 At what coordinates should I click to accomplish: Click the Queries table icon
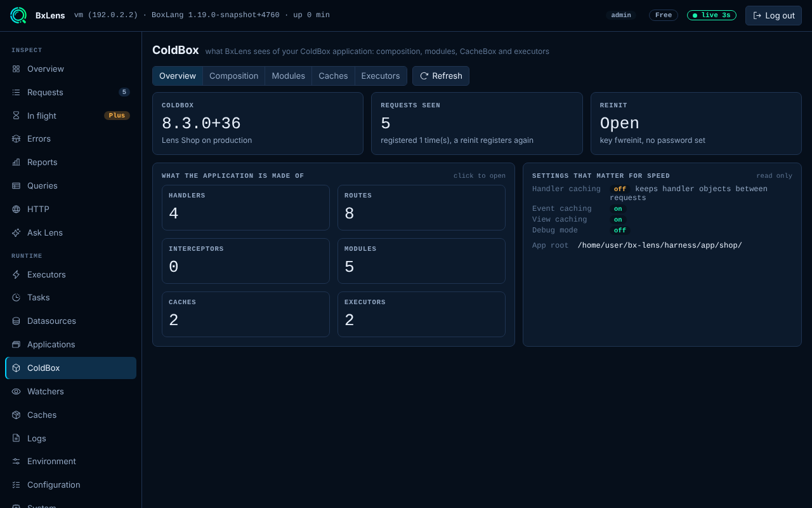(16, 185)
